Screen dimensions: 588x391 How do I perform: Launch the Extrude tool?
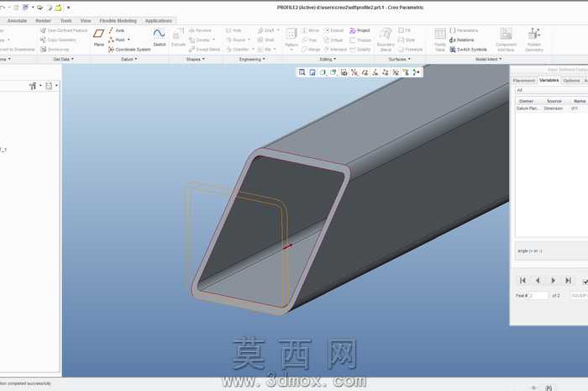178,37
